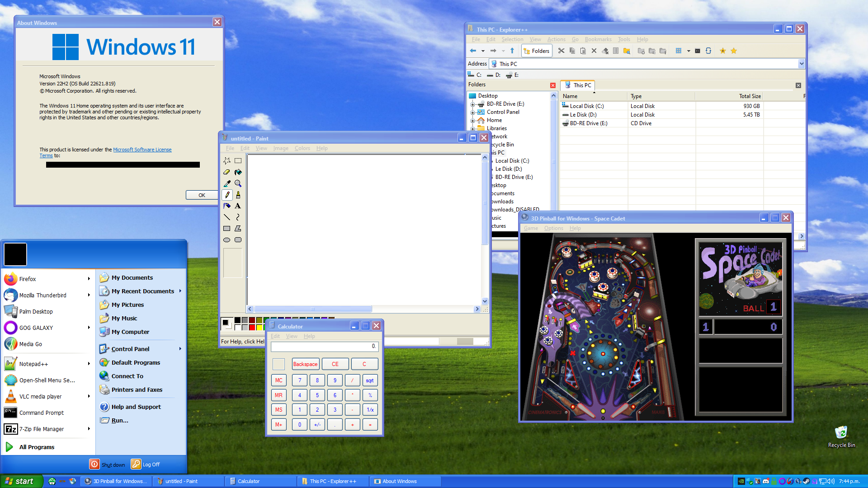Click the square root (sqrt) button

pyautogui.click(x=370, y=381)
